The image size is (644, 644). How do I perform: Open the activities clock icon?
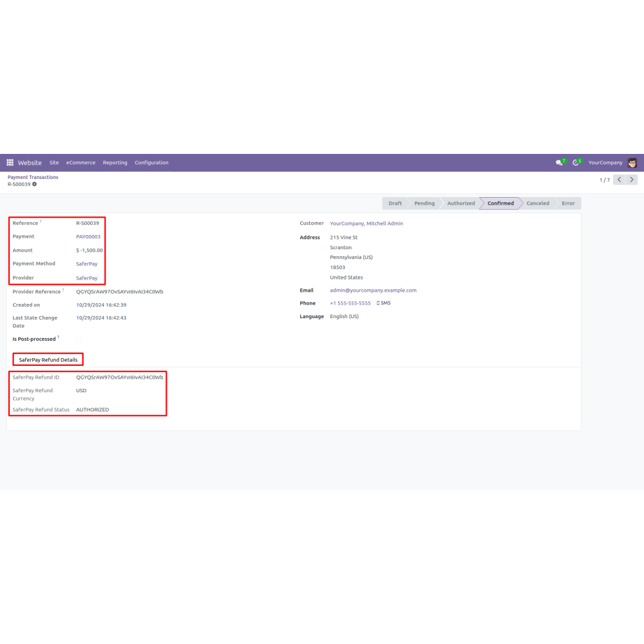[x=576, y=163]
